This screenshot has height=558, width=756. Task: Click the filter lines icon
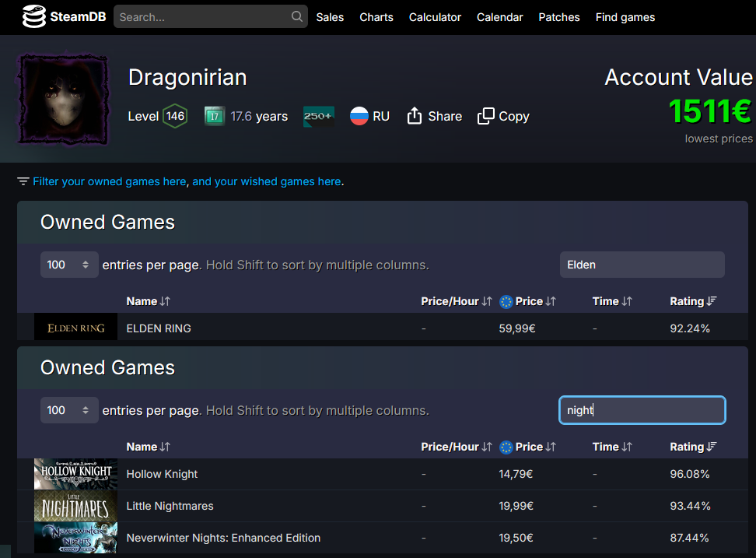pyautogui.click(x=23, y=181)
